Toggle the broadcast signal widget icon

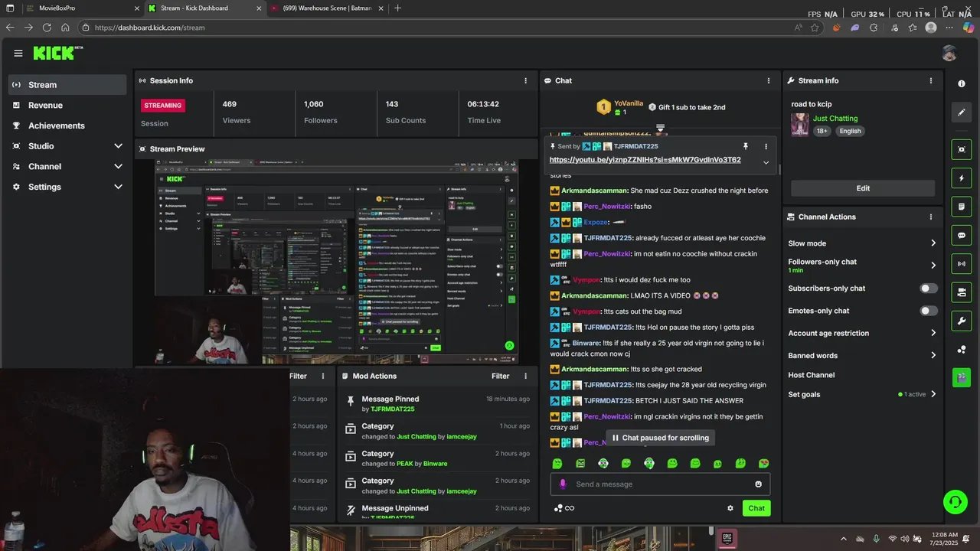962,264
